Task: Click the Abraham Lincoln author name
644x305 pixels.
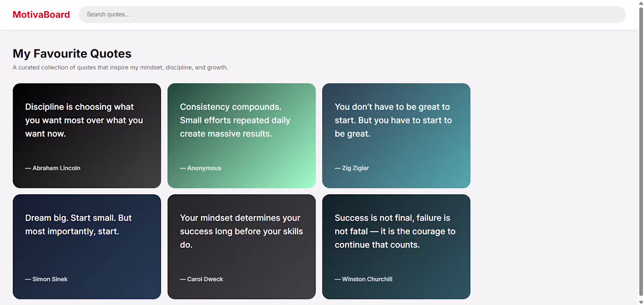Action: (x=53, y=168)
